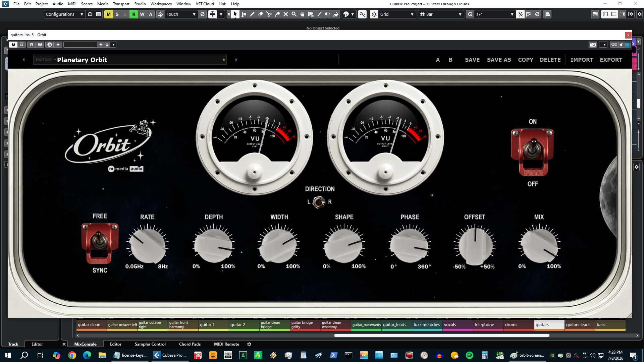Click the EXPORT preset button
644x362 pixels.
(x=611, y=60)
